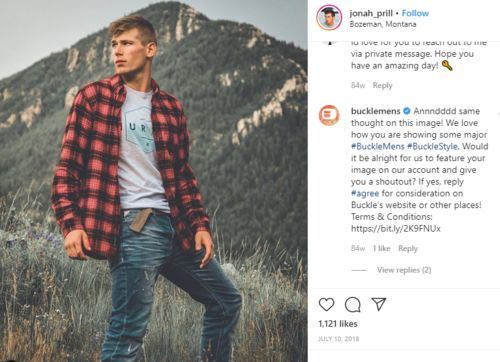Open Bozeman, Montana location

pos(383,24)
